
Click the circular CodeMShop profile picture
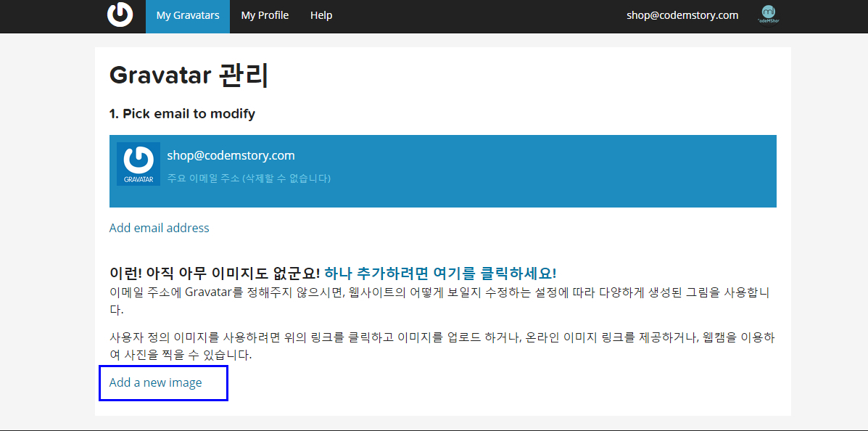769,15
